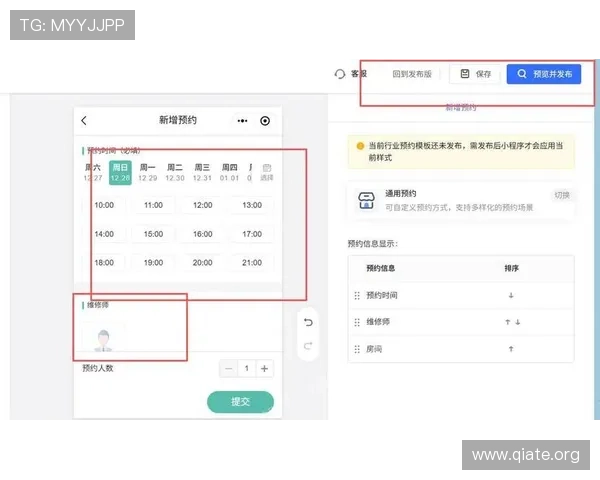Click the 预约人数 value field

246,369
